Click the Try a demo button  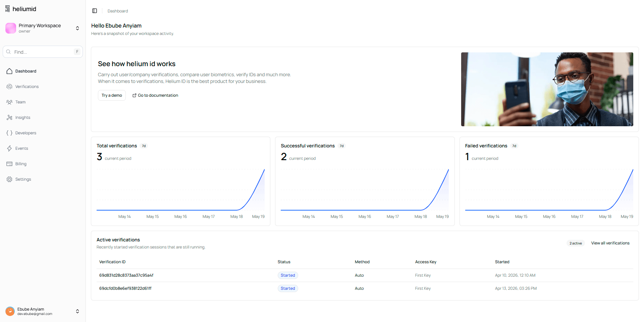pos(112,95)
